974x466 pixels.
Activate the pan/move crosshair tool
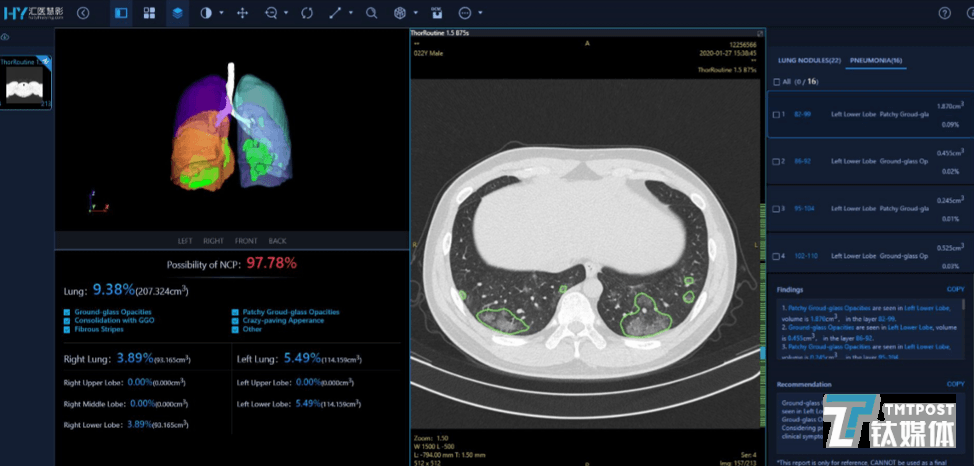(242, 13)
